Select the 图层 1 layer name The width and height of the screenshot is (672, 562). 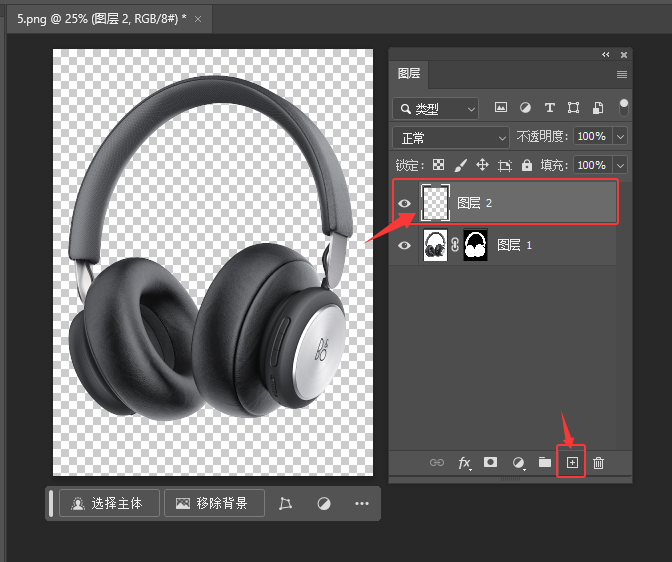(514, 245)
